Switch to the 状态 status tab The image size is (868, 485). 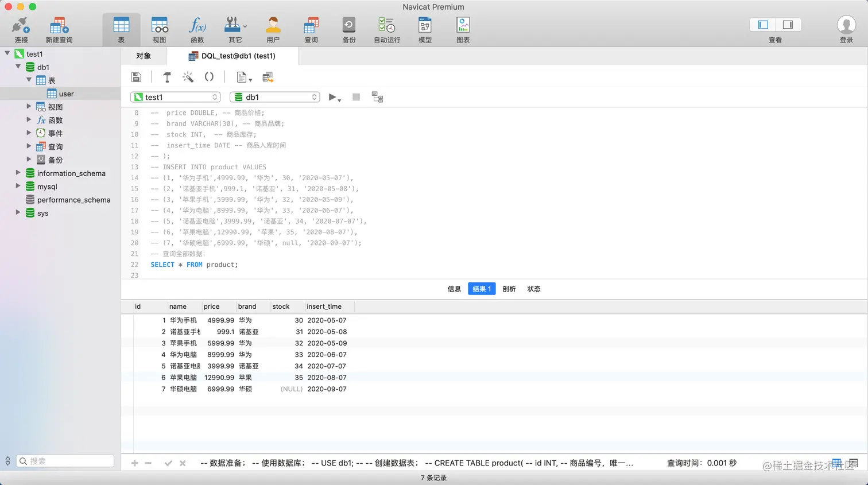pyautogui.click(x=534, y=289)
